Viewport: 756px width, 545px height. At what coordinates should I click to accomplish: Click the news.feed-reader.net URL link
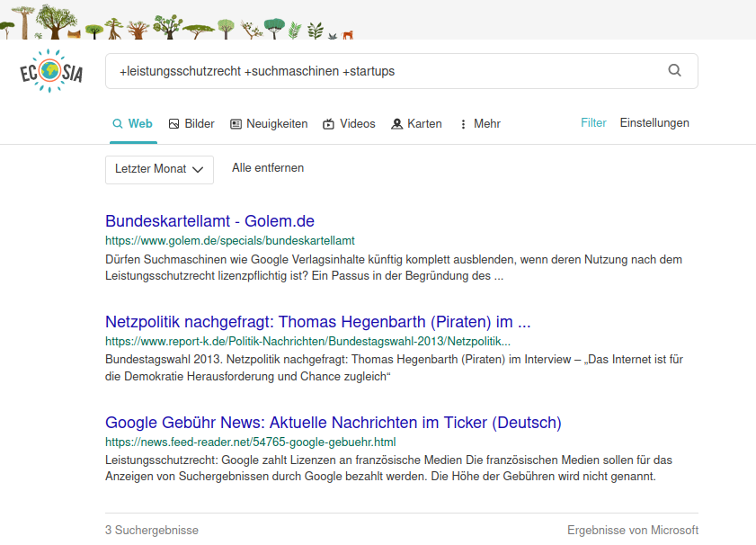pos(250,442)
